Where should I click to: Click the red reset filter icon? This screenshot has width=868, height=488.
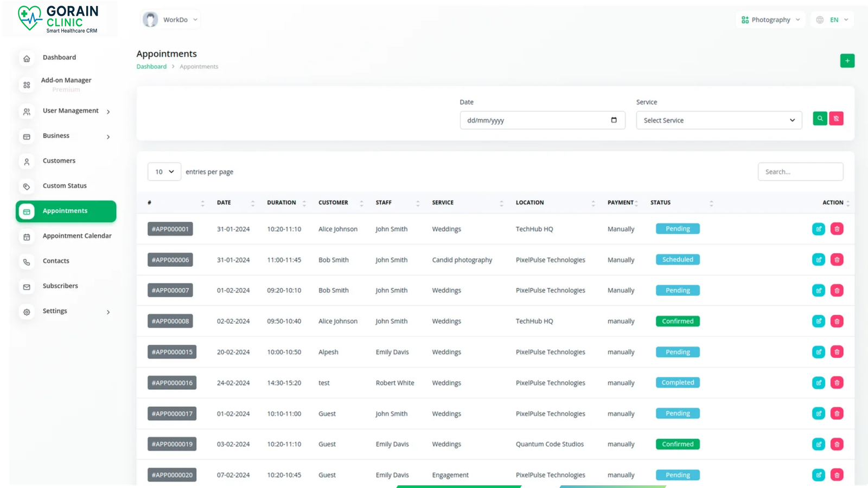836,118
